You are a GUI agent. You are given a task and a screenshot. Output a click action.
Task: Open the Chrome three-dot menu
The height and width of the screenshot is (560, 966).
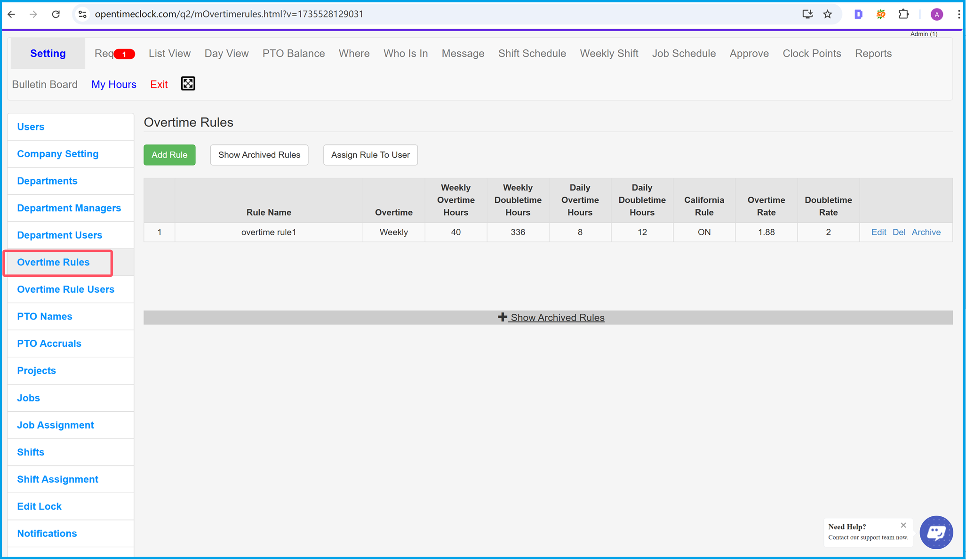[x=958, y=14]
